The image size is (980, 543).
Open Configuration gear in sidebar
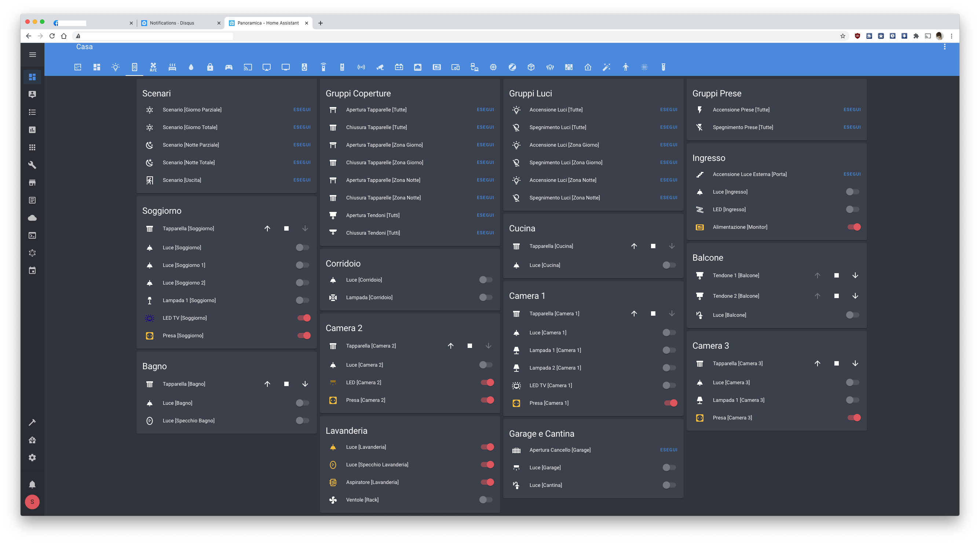pos(32,458)
